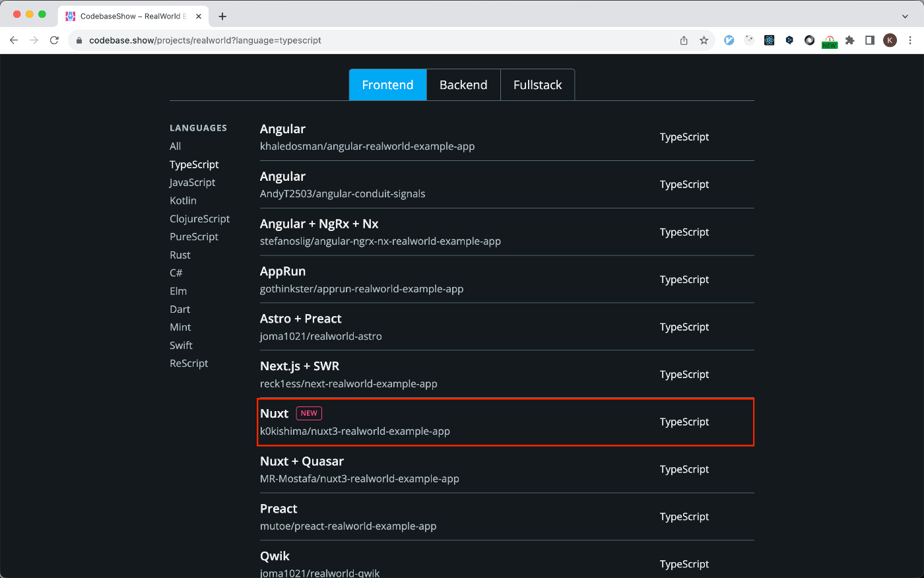Open the Nuxt k0kishima project row
The width and height of the screenshot is (924, 578).
click(354, 431)
